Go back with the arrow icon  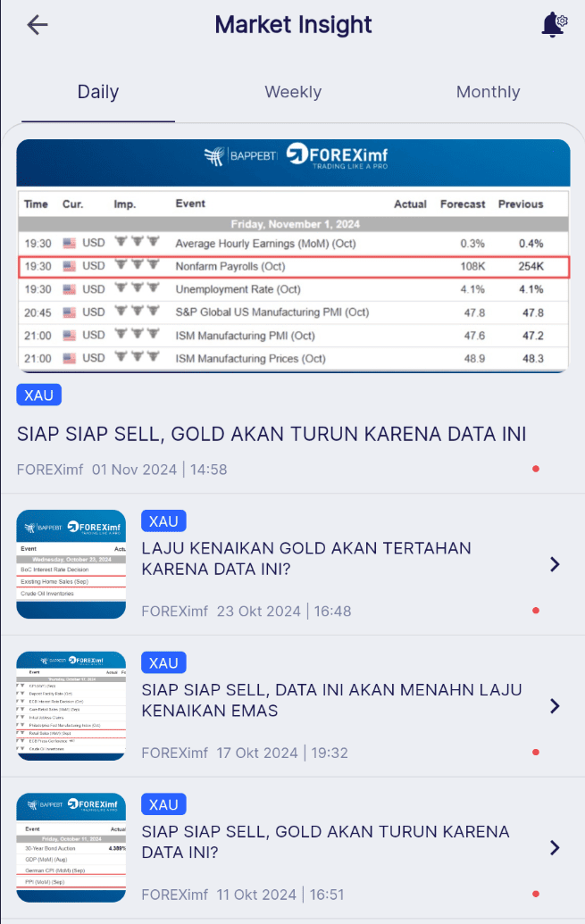38,25
